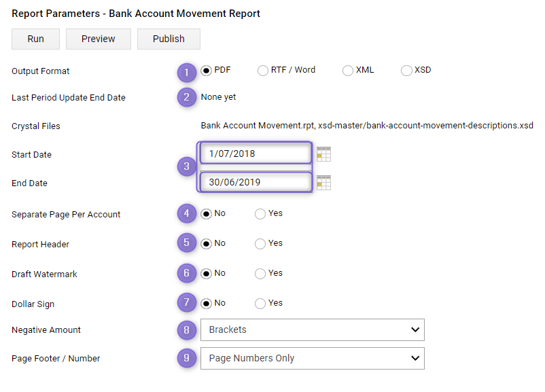
Task: Open the Negative Amount dropdown
Action: pos(313,329)
